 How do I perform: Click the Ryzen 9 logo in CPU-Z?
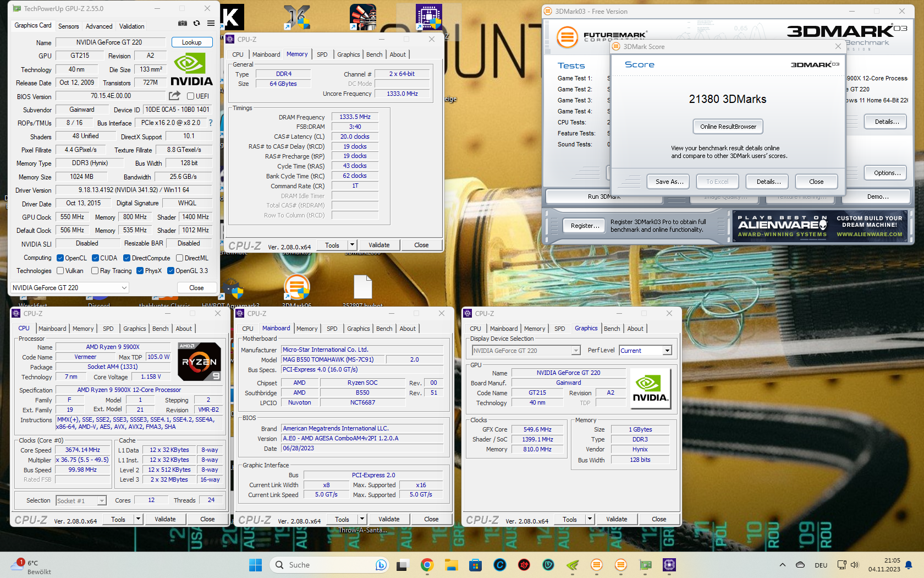[199, 362]
